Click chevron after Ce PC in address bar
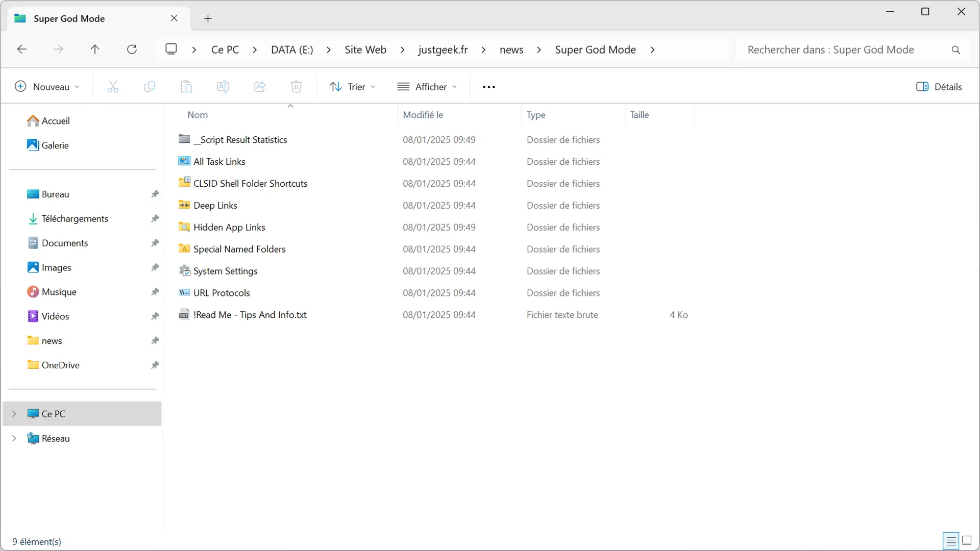The image size is (980, 551). [x=255, y=50]
